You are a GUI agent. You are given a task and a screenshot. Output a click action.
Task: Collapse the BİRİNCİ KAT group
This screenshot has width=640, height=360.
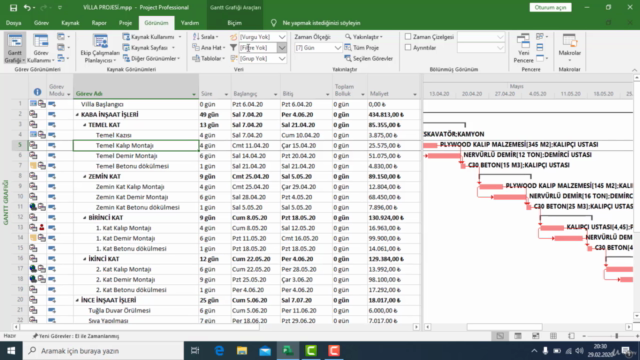pyautogui.click(x=84, y=218)
